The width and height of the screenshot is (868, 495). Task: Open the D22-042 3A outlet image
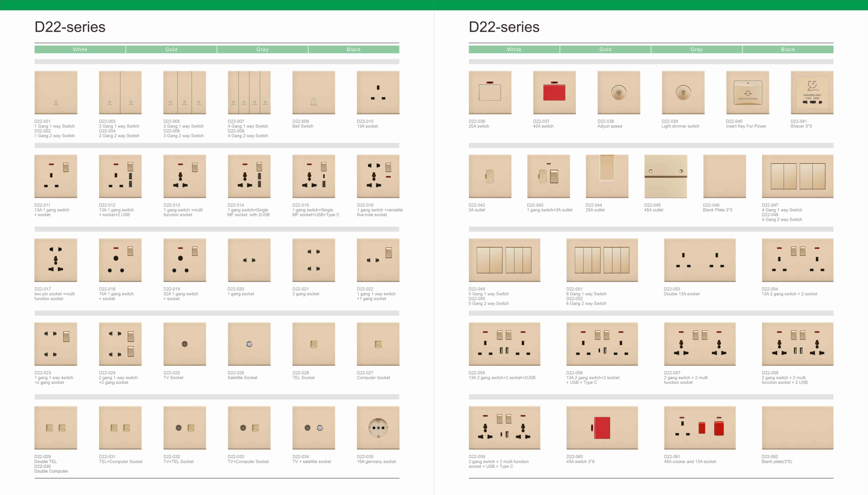(x=490, y=176)
